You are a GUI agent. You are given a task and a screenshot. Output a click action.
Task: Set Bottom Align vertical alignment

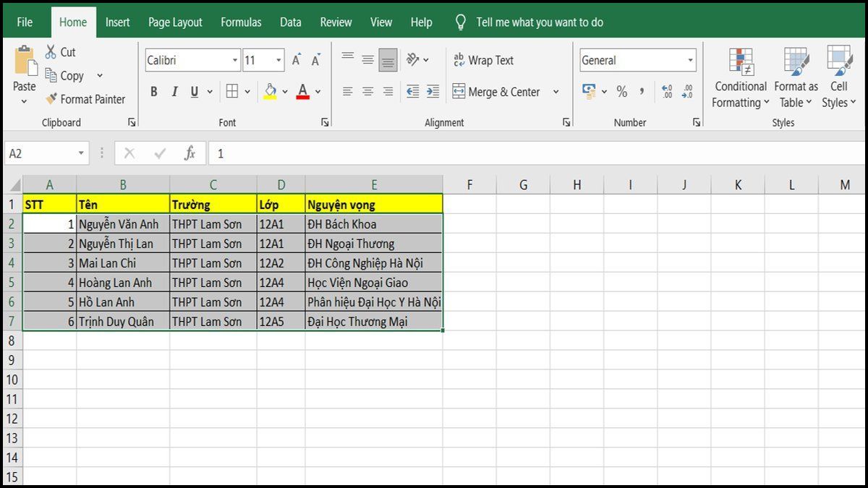[388, 61]
